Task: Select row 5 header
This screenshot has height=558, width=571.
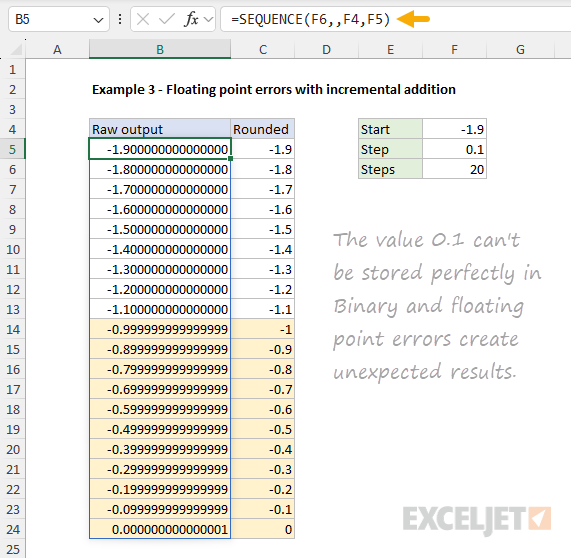Action: (13, 149)
